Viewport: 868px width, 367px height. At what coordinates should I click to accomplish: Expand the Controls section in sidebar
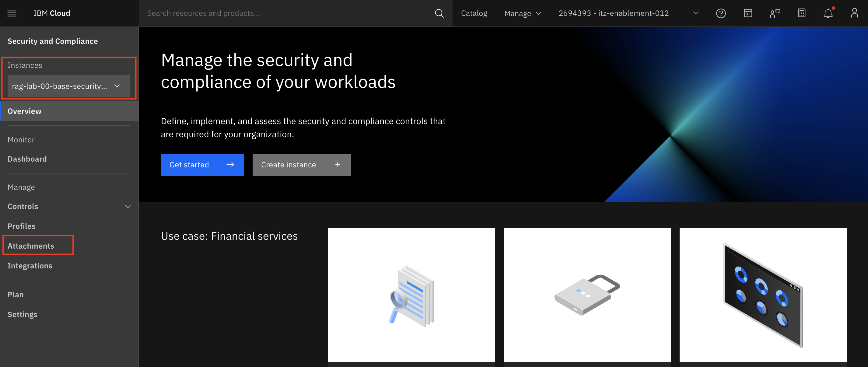coord(69,206)
